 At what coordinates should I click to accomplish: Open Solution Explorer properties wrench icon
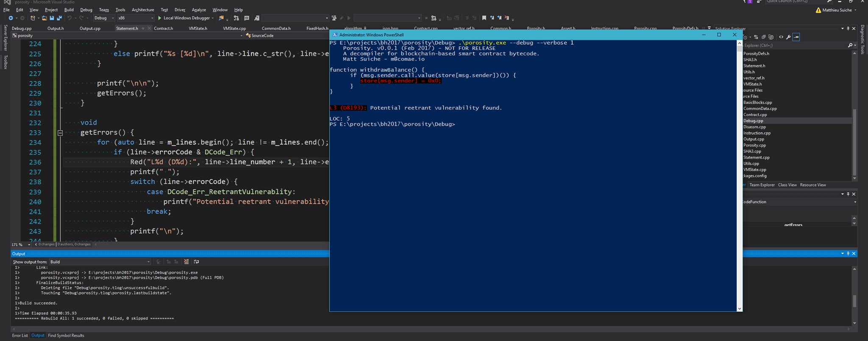[788, 37]
